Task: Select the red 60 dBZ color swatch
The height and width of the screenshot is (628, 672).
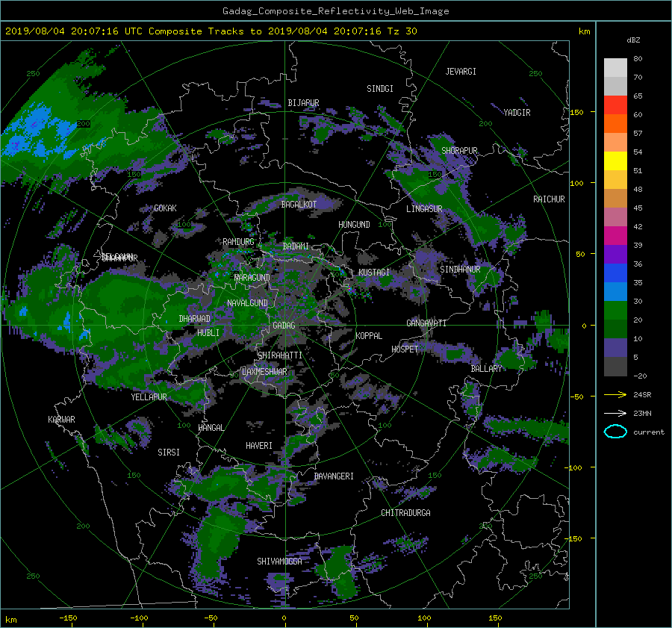Action: click(x=615, y=105)
